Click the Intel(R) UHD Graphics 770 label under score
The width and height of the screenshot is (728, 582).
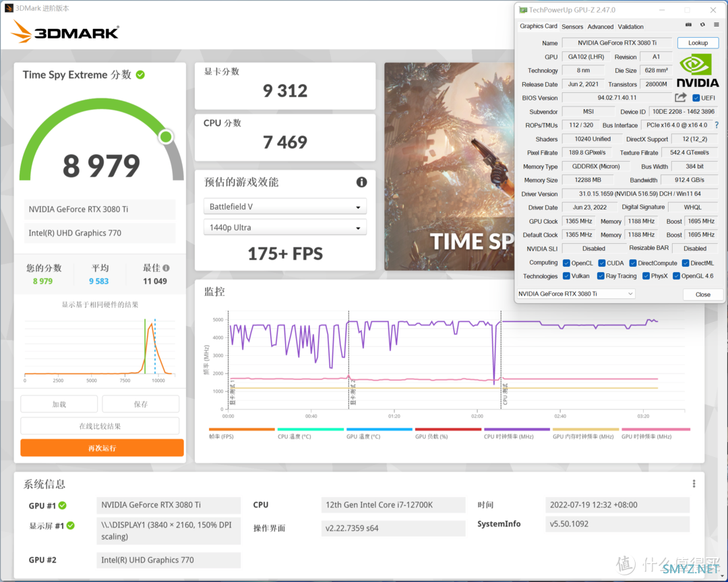pos(99,233)
